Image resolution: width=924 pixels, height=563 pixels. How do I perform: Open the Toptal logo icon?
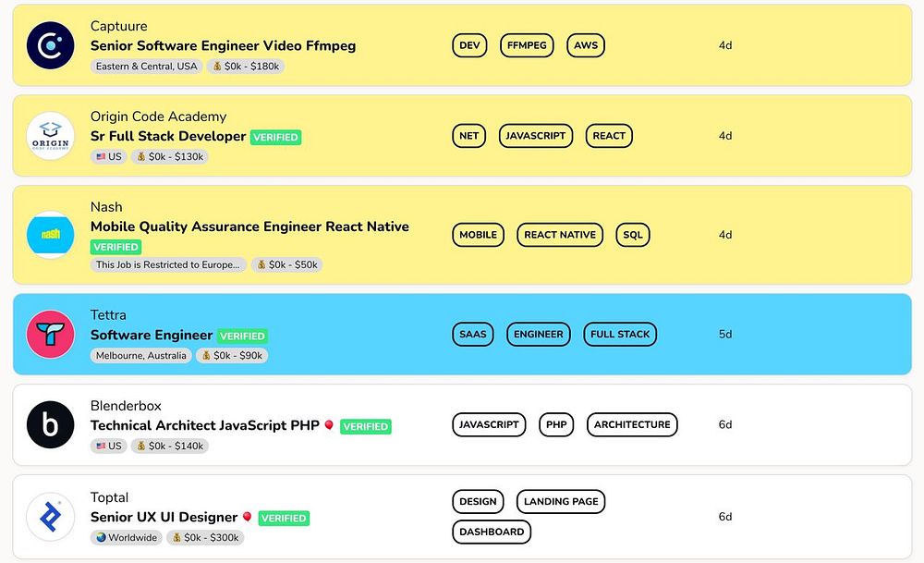tap(50, 517)
